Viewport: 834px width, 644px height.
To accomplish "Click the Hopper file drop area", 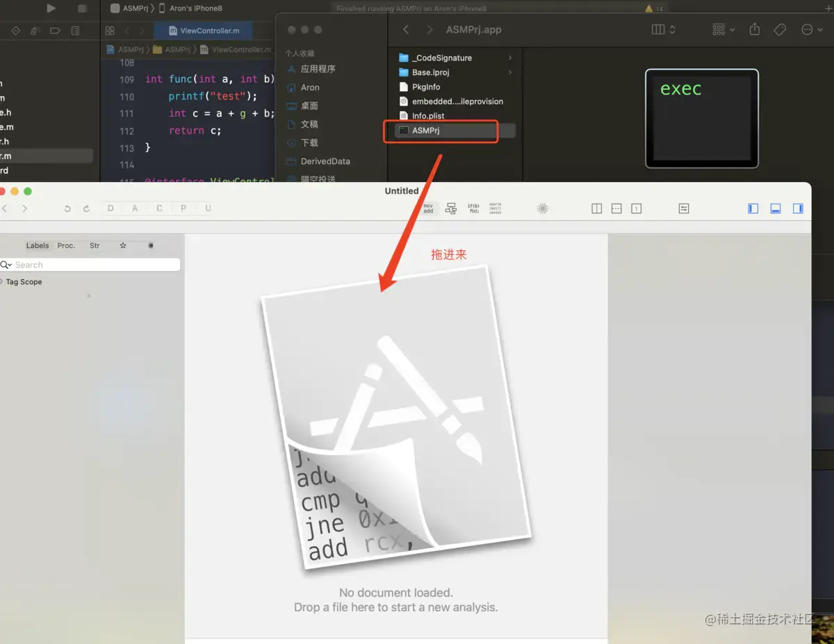I will click(x=396, y=436).
